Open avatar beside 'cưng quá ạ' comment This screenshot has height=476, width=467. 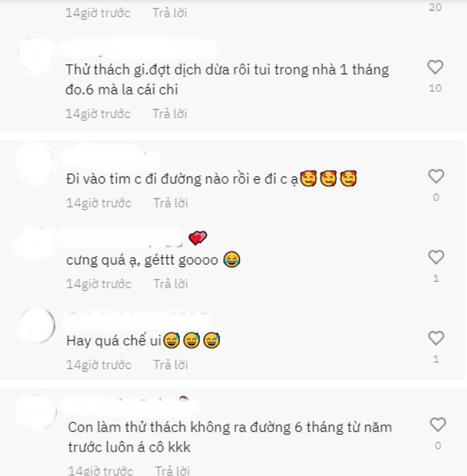coord(36,245)
